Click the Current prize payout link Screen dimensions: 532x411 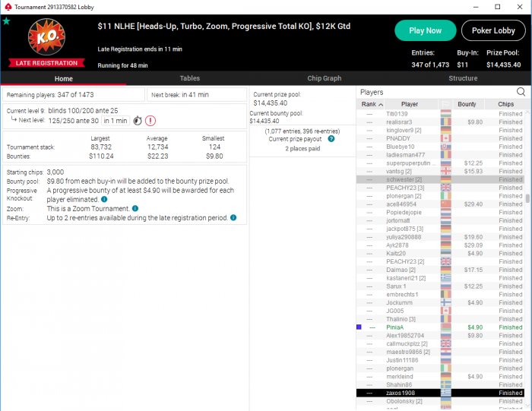[x=295, y=139]
